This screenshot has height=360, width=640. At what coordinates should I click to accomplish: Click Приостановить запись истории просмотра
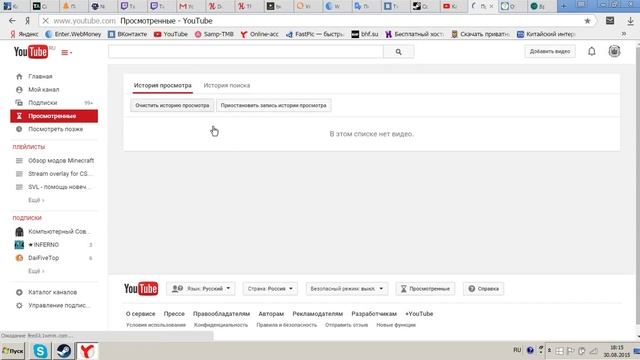273,105
